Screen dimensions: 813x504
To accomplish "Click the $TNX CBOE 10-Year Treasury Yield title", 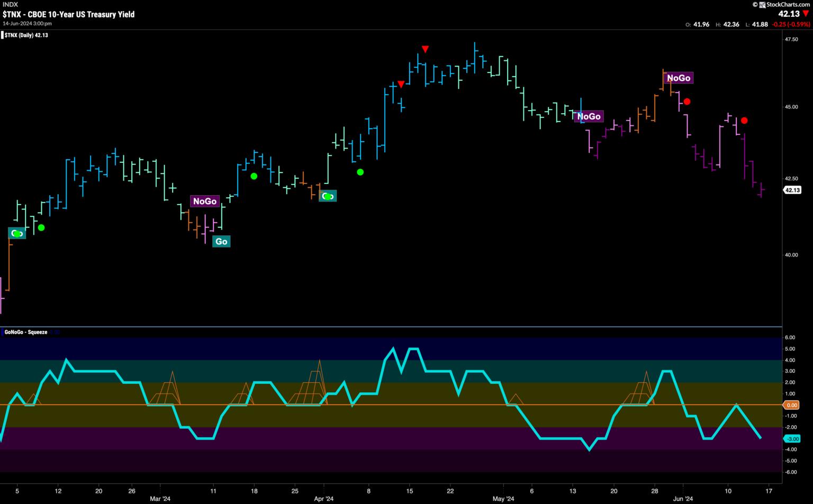I will pyautogui.click(x=69, y=14).
